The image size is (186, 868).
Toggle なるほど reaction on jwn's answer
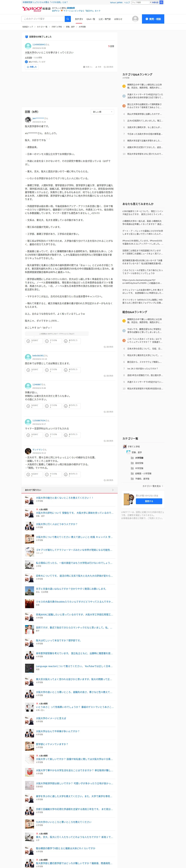coord(34,341)
